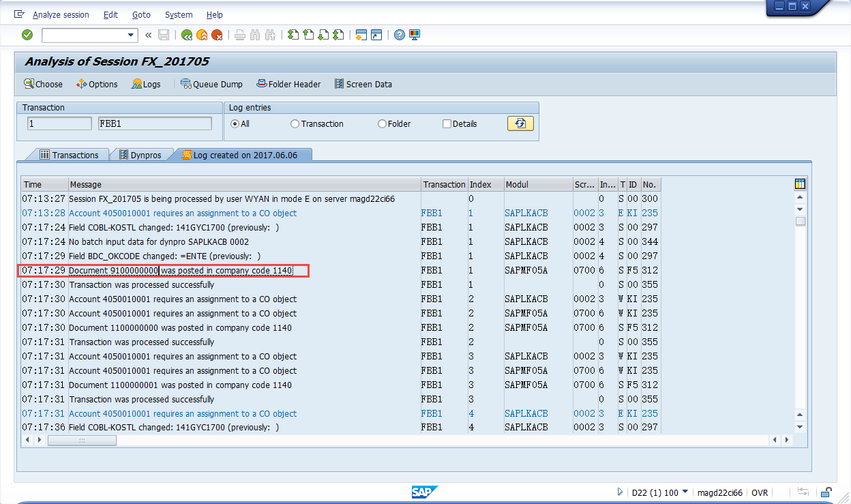Go to Next Page icon
The width and height of the screenshot is (851, 504).
pos(323,35)
